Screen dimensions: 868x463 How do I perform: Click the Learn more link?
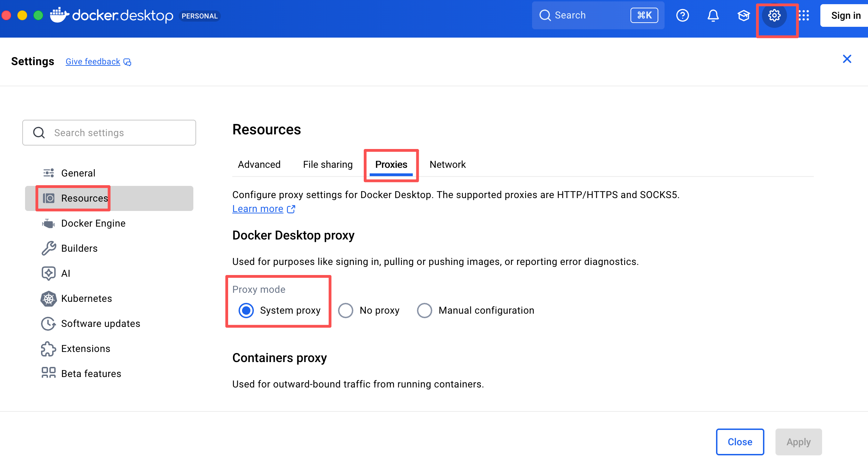pos(258,209)
